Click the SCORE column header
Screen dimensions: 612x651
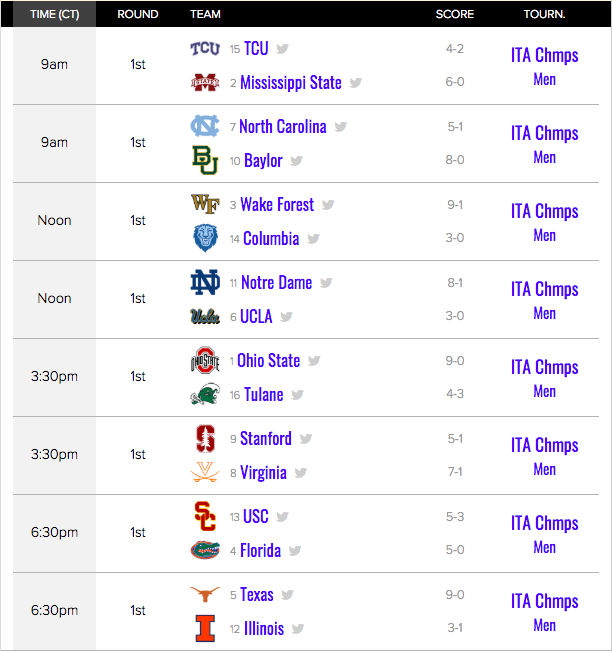tap(454, 14)
